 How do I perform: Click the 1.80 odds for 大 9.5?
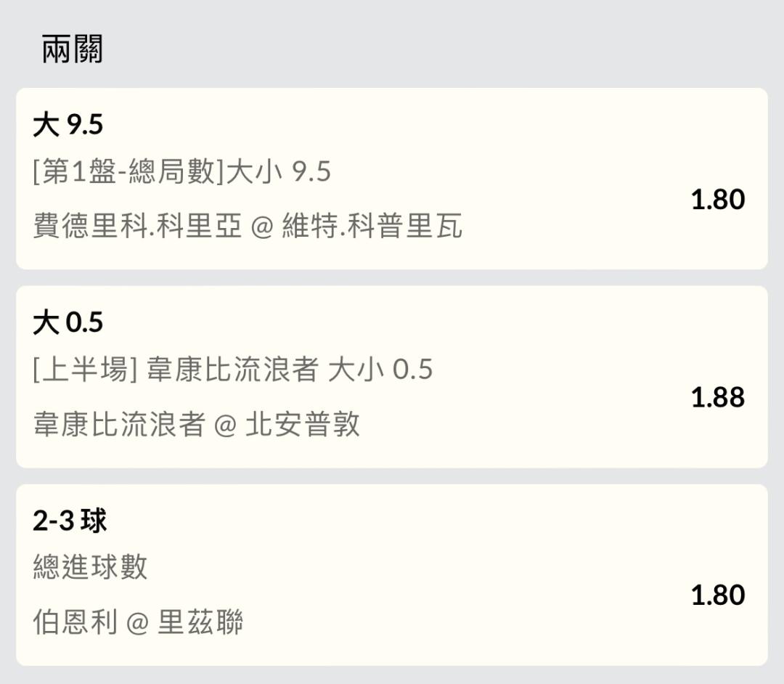717,200
